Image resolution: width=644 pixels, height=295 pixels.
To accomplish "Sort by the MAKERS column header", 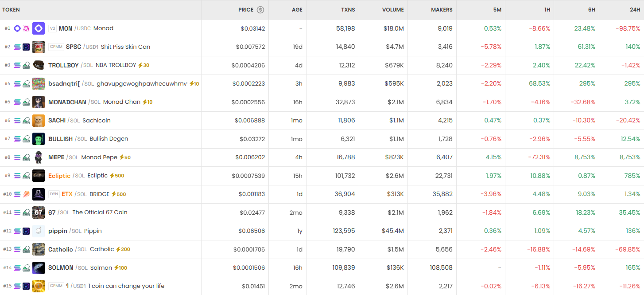I will (x=442, y=10).
